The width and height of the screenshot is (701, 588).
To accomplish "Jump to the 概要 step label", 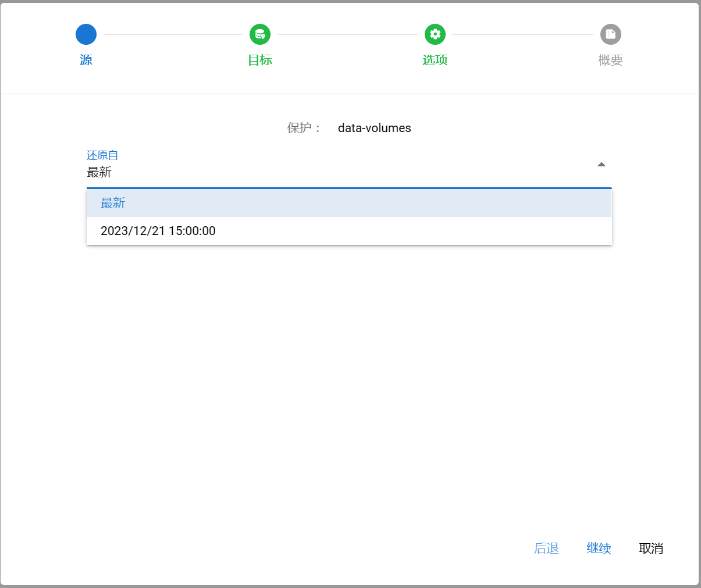I will tap(610, 60).
